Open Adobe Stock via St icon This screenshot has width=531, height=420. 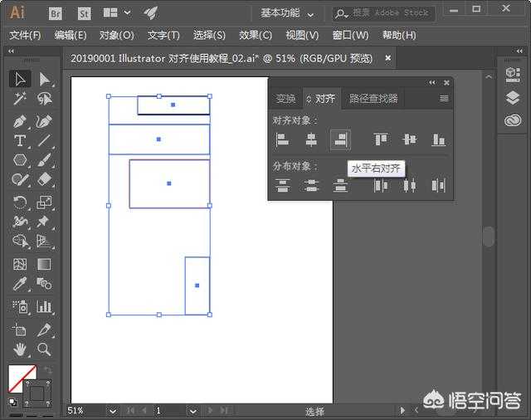point(84,13)
